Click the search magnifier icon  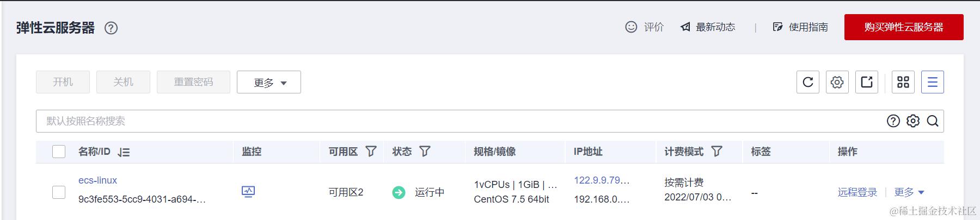pos(933,121)
